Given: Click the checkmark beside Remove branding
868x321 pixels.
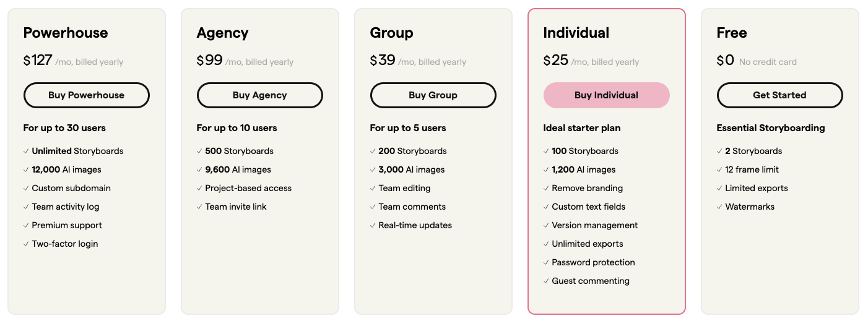Looking at the screenshot, I should point(546,188).
